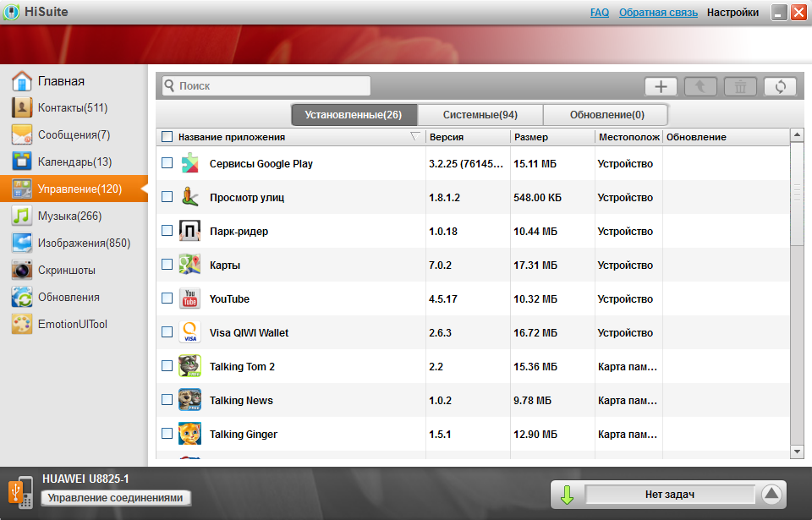
Task: Click the sort triangle in name column
Action: point(414,136)
